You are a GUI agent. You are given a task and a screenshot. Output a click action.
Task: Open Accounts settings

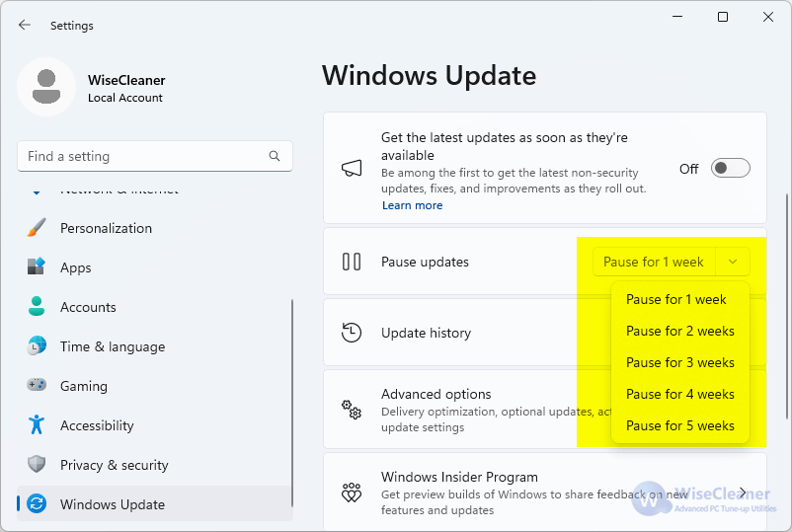coord(155,306)
